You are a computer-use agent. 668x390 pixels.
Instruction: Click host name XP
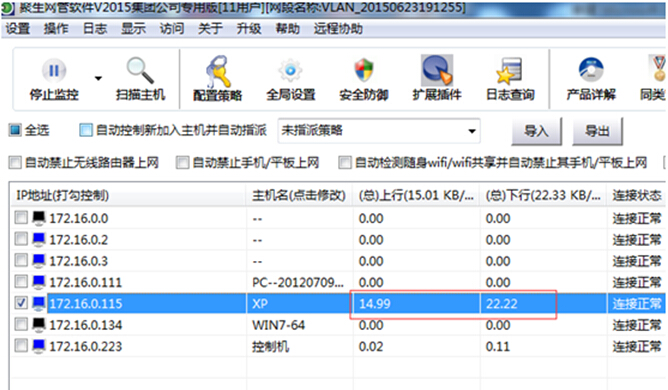[260, 303]
